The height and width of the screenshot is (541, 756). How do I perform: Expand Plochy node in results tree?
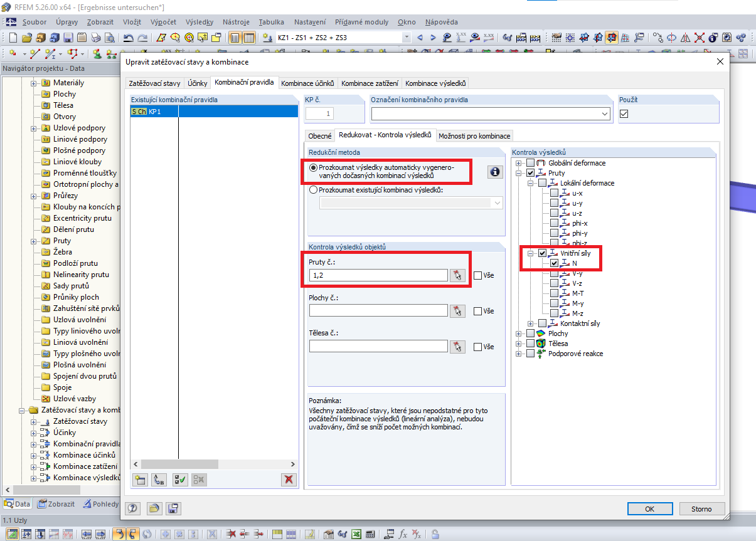tap(518, 334)
